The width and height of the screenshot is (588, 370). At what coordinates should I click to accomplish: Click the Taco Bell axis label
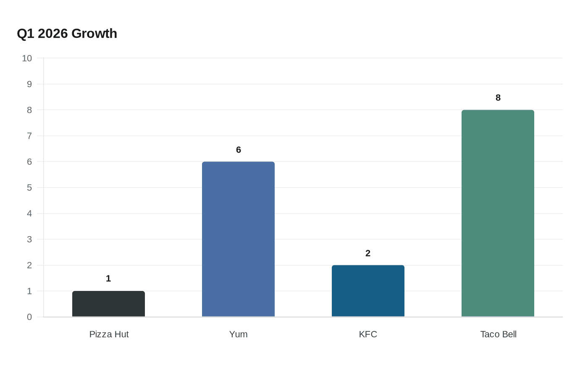pyautogui.click(x=498, y=334)
